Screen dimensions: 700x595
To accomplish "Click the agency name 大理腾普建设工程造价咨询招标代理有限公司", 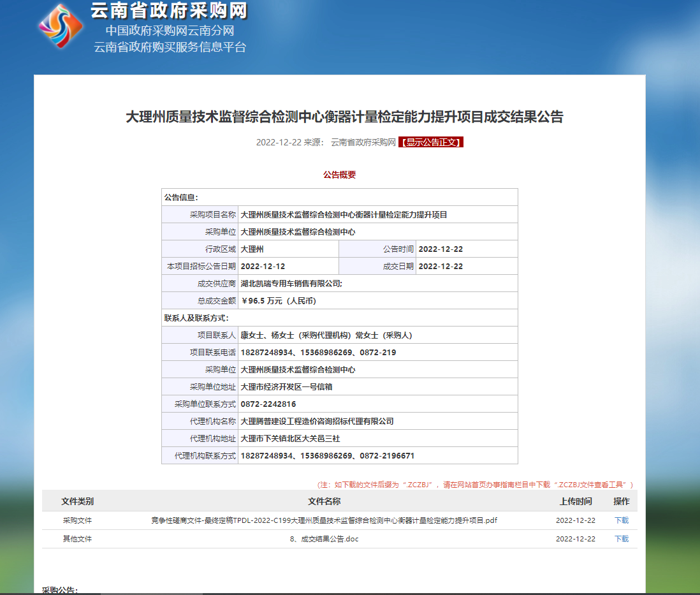I will coord(317,422).
